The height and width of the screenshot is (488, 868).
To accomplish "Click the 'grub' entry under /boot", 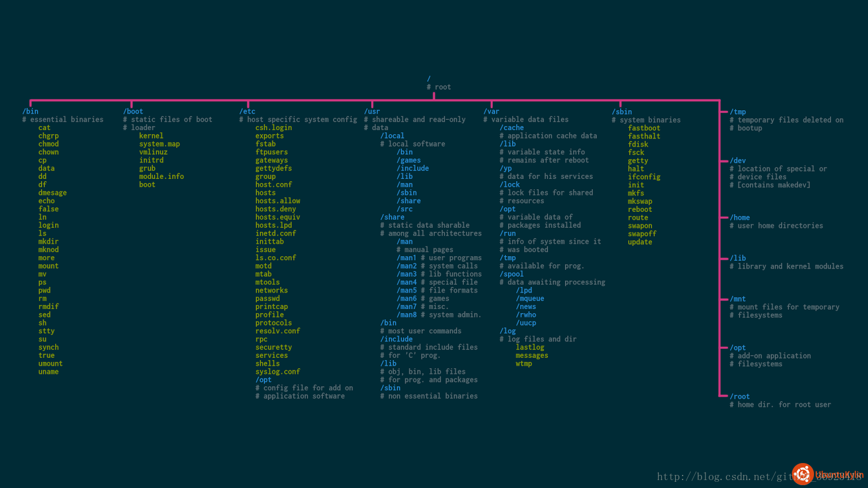I will [147, 168].
